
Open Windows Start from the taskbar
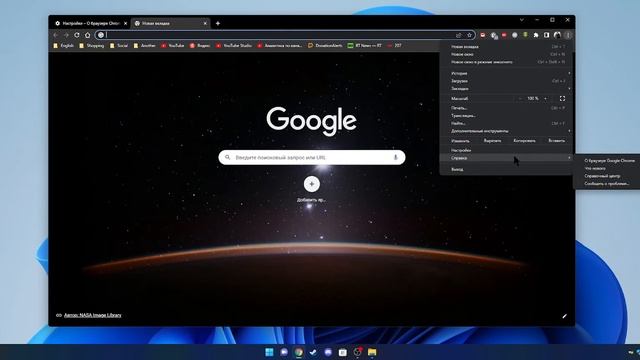click(x=269, y=352)
